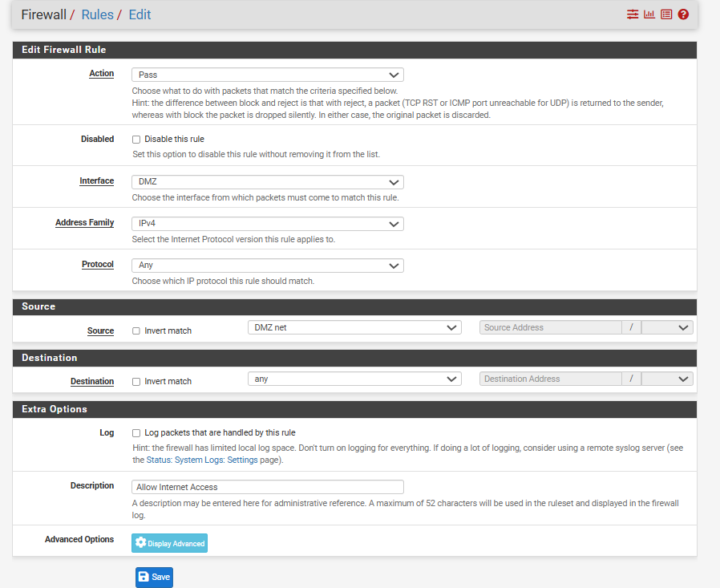
Task: Toggle Invert match for Source
Action: coord(136,331)
